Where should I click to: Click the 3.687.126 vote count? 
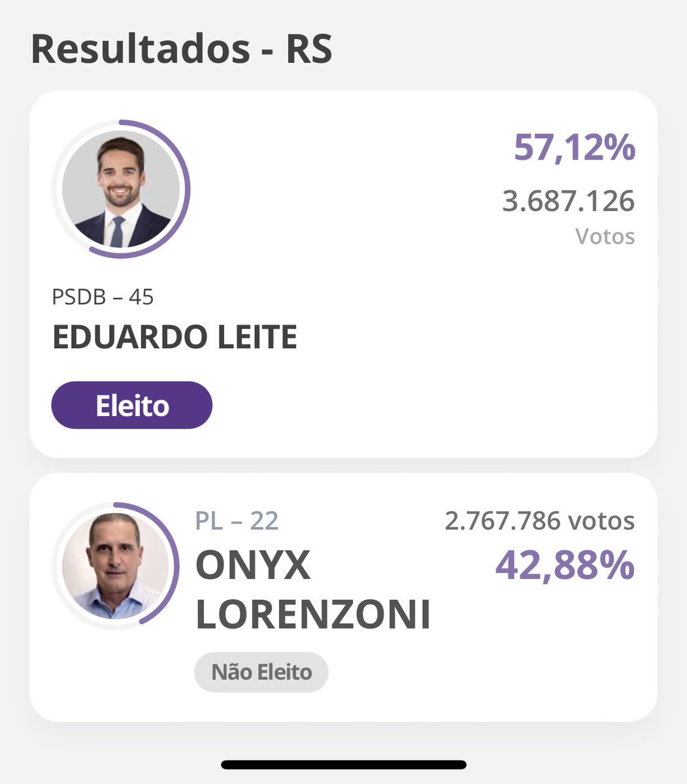click(x=569, y=201)
